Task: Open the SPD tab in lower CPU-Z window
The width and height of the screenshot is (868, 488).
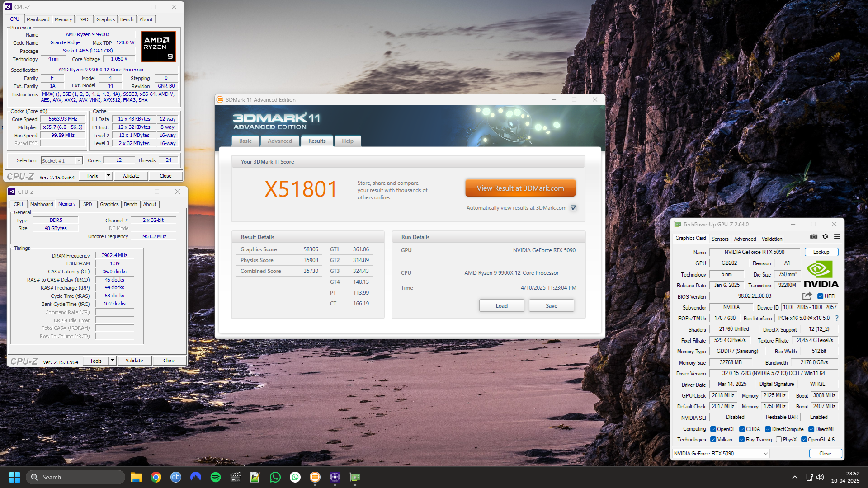Action: [x=88, y=204]
